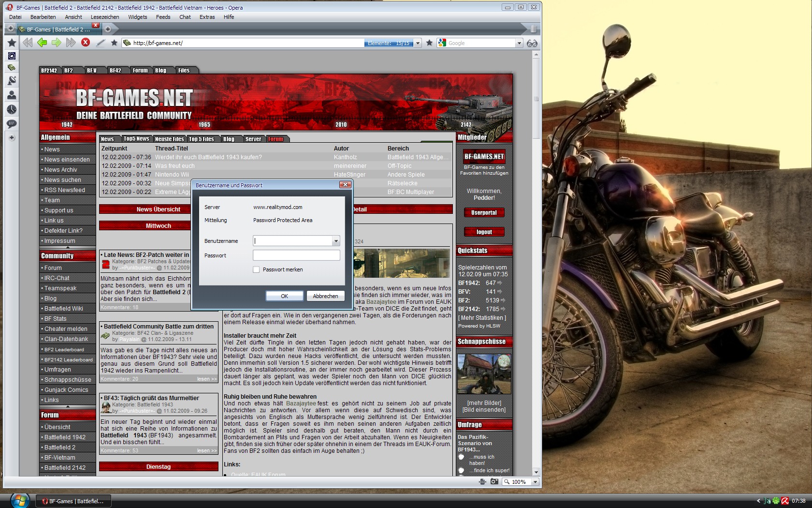Click the camera icon in status bar
The width and height of the screenshot is (812, 508).
494,481
